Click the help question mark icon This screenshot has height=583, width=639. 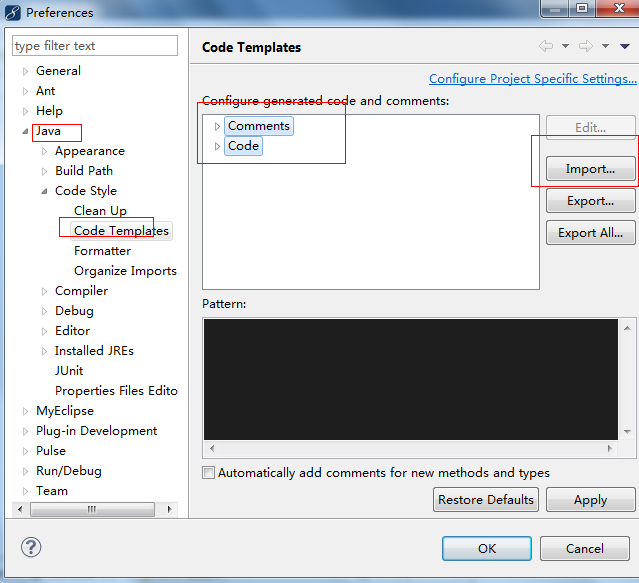pyautogui.click(x=31, y=547)
